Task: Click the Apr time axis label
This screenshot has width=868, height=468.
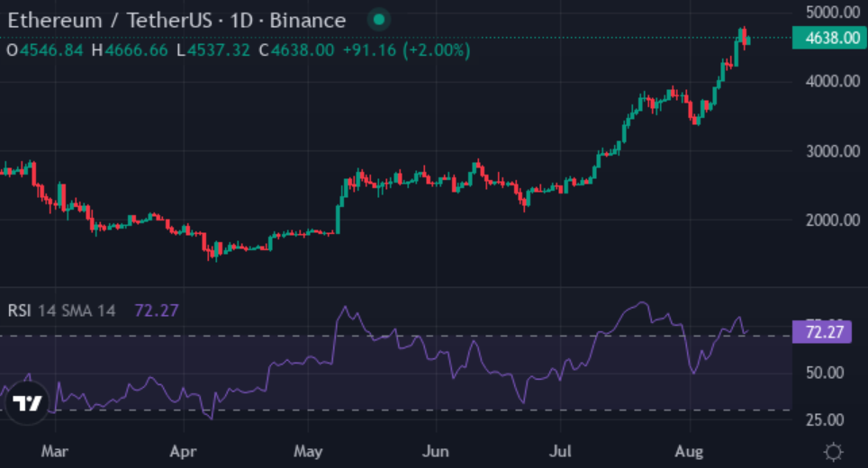Action: [x=183, y=452]
